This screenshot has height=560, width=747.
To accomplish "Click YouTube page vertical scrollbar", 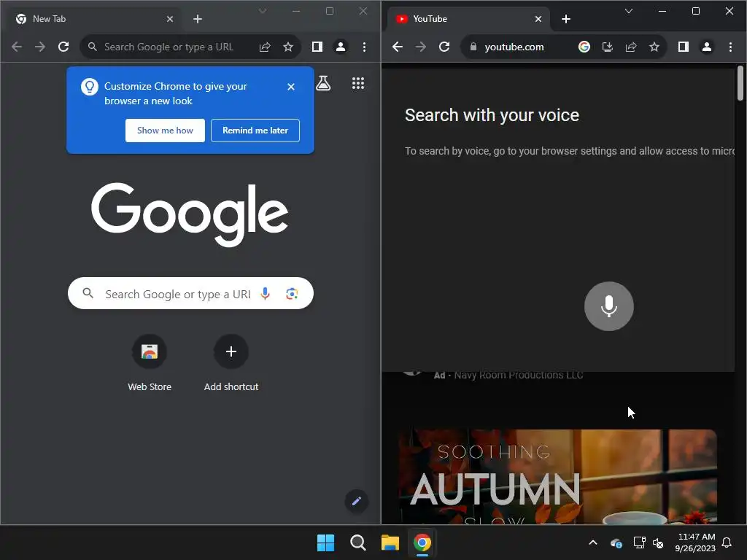I will click(740, 83).
